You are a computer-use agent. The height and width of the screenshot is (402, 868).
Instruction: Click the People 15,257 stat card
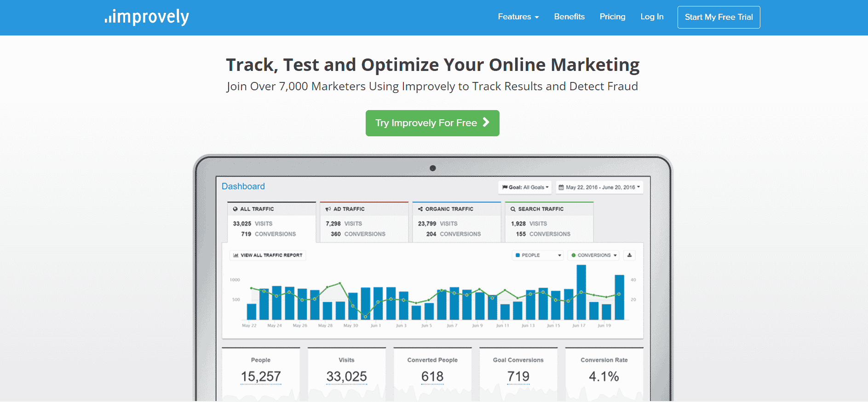[261, 374]
